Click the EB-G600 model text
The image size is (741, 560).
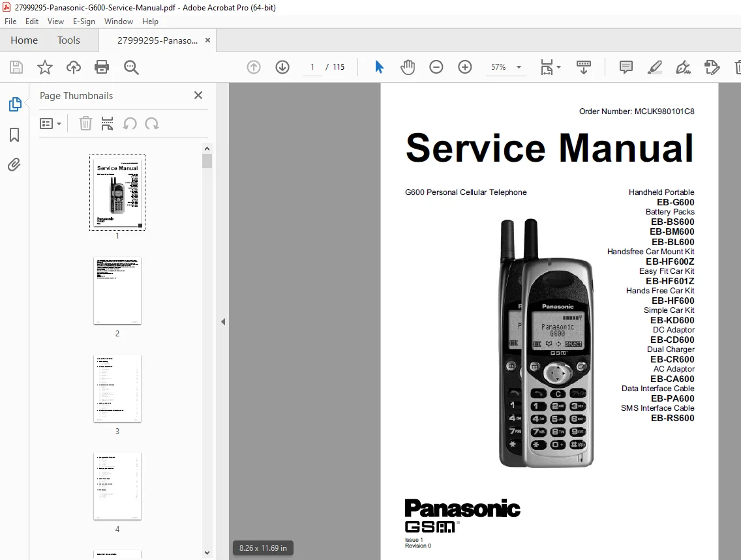pos(675,202)
